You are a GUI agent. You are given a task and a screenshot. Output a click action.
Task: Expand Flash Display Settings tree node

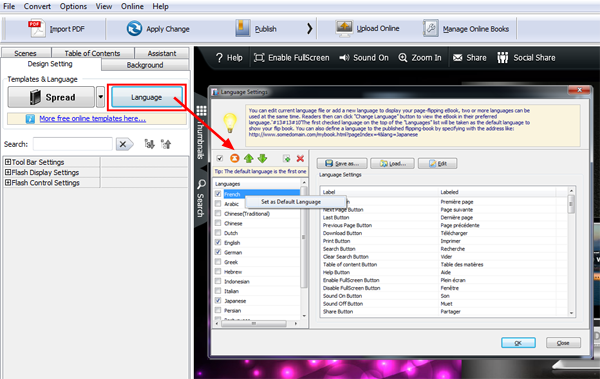[8, 172]
